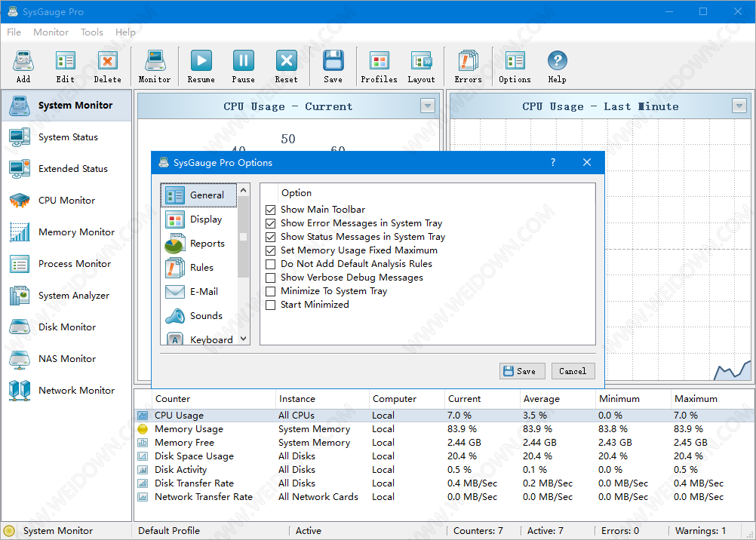Click the dialog's question mark help button
Image resolution: width=756 pixels, height=540 pixels.
[x=553, y=162]
